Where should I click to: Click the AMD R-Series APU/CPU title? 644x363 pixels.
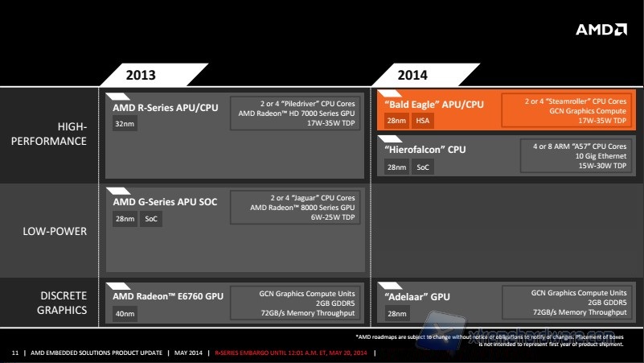pos(163,108)
